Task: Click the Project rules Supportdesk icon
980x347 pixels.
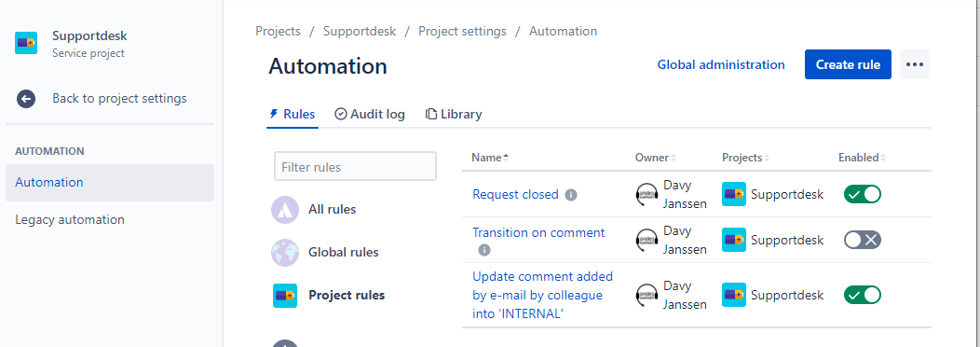Action: [x=285, y=295]
